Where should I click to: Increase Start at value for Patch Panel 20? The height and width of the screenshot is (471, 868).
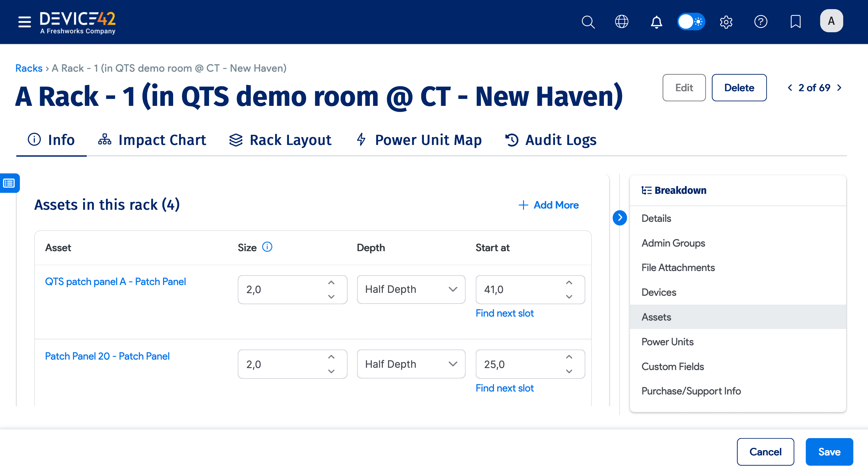[x=569, y=357]
